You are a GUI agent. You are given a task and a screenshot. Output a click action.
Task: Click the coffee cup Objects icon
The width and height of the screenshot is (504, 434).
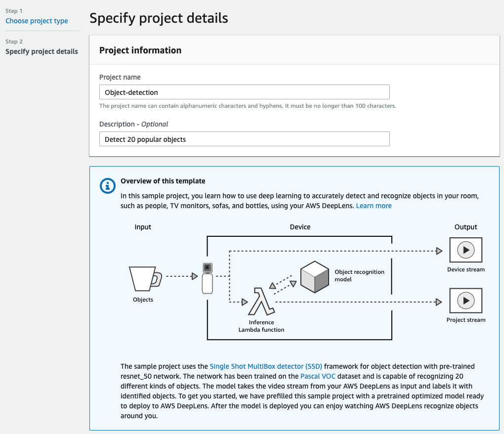click(x=145, y=278)
